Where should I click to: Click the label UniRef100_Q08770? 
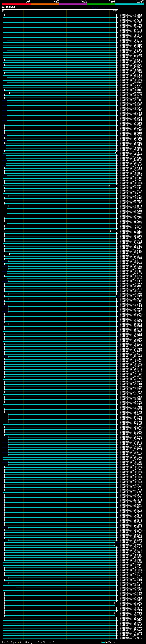click(131, 95)
